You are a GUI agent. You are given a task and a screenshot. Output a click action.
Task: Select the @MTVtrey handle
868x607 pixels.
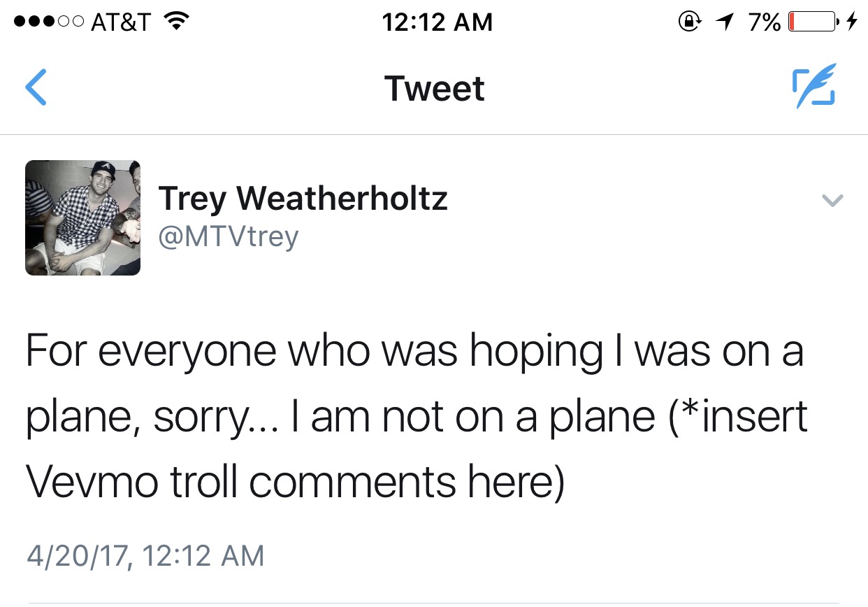click(x=229, y=237)
